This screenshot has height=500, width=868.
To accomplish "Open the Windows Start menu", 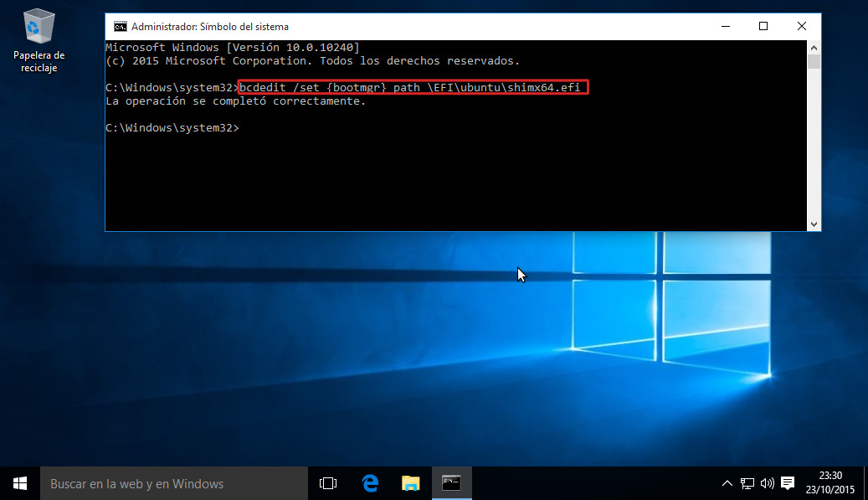I will coord(19,483).
